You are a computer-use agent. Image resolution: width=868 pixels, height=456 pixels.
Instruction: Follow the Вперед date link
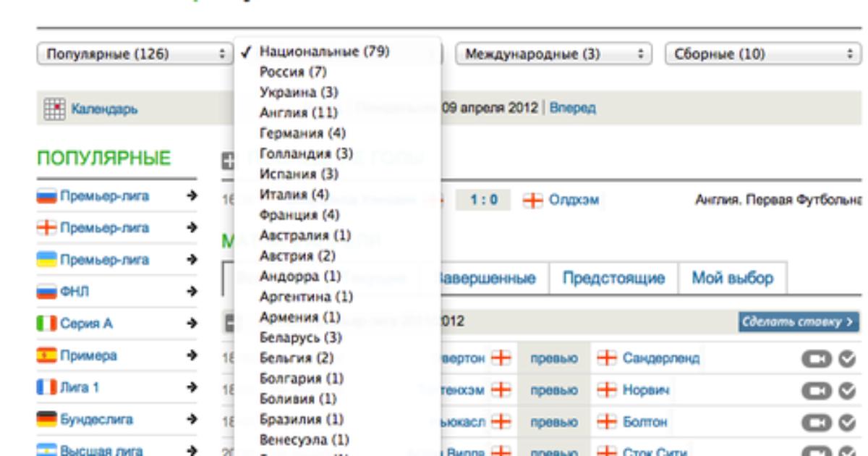(x=572, y=108)
